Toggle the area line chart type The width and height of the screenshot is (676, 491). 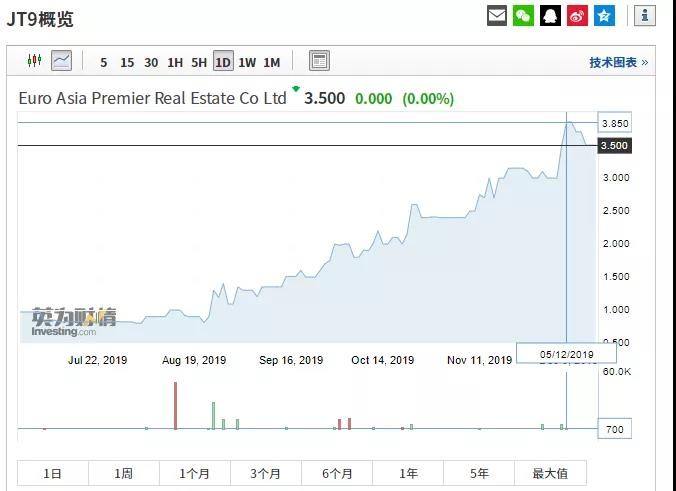61,61
